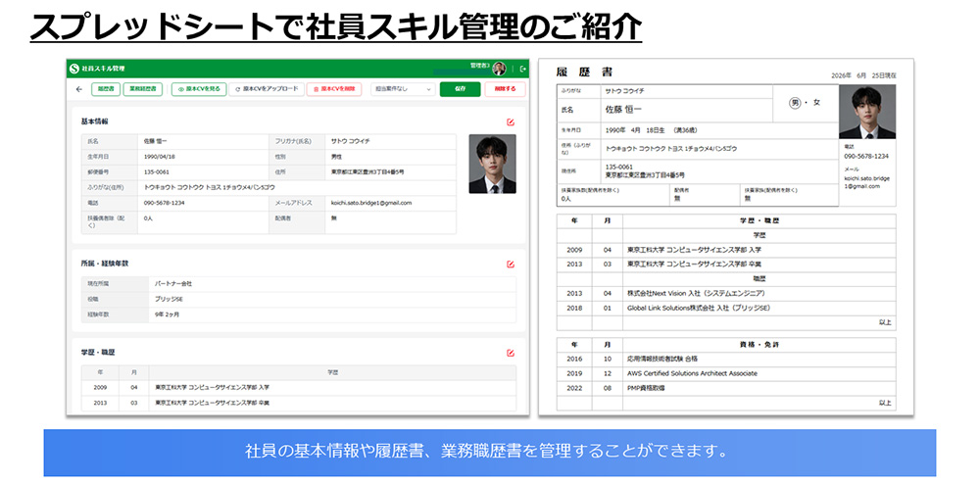
Task: Click 原本CVをアップロード button
Action: [267, 89]
